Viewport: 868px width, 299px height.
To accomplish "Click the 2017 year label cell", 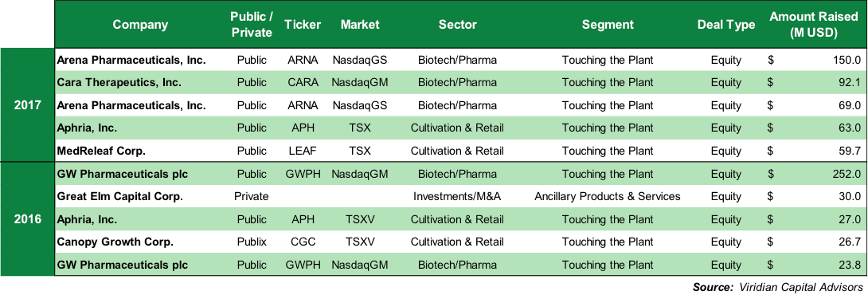I will (x=28, y=105).
